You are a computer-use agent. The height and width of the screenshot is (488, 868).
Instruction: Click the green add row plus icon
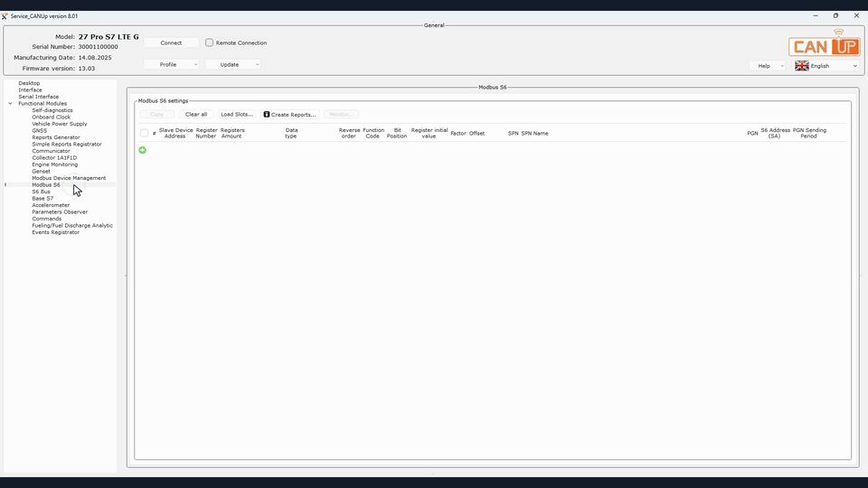click(142, 150)
